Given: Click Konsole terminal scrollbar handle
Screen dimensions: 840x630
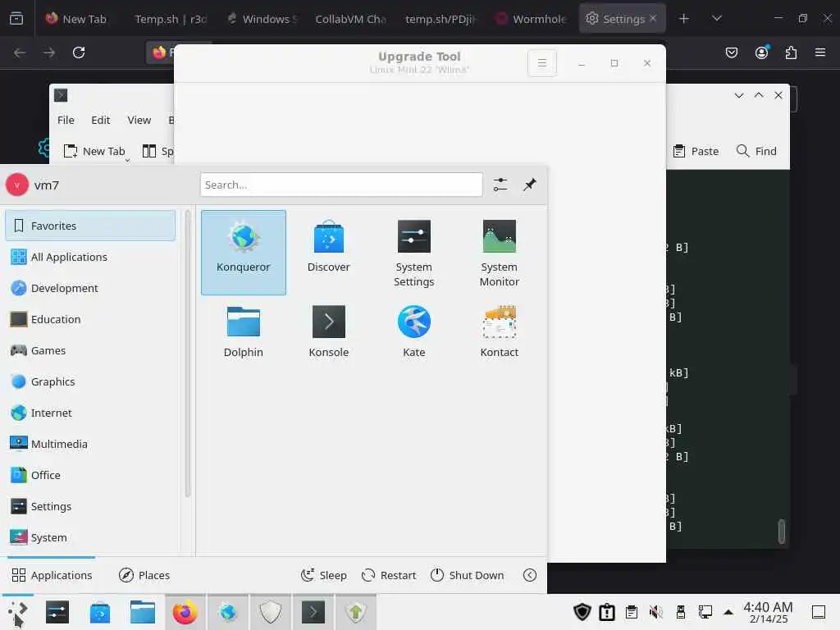Looking at the screenshot, I should [x=782, y=532].
